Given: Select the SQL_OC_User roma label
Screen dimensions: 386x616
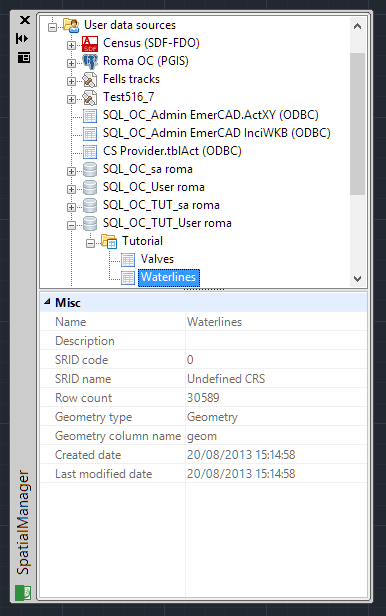Looking at the screenshot, I should pyautogui.click(x=154, y=187).
